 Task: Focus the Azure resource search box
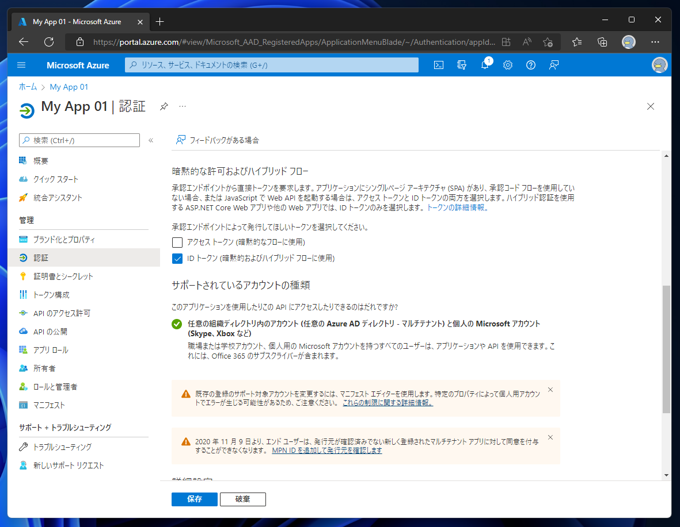[x=272, y=65]
